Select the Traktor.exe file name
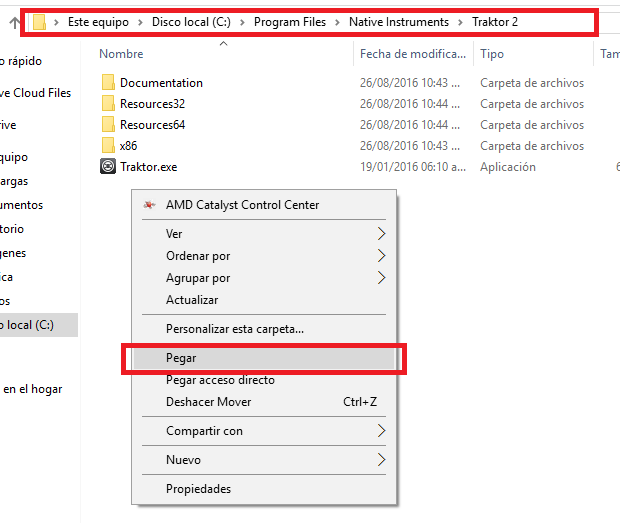Viewport: 620px width, 523px height. pos(148,167)
